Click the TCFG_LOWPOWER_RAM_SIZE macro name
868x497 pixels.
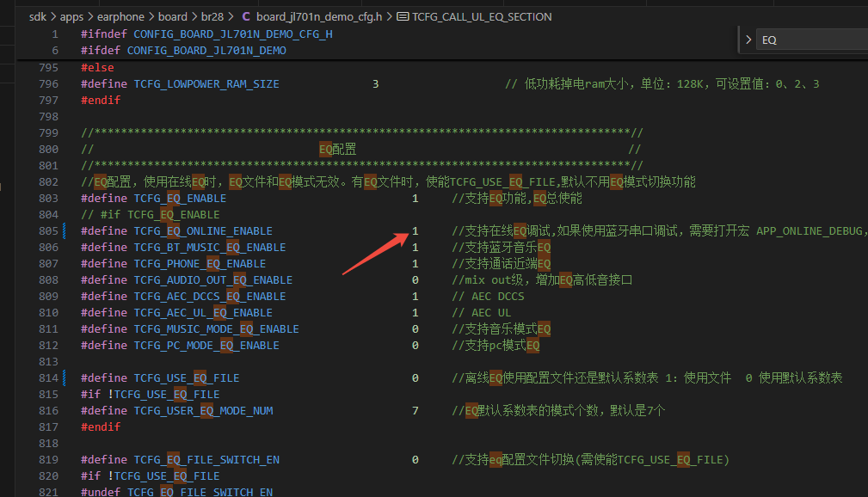pyautogui.click(x=206, y=84)
